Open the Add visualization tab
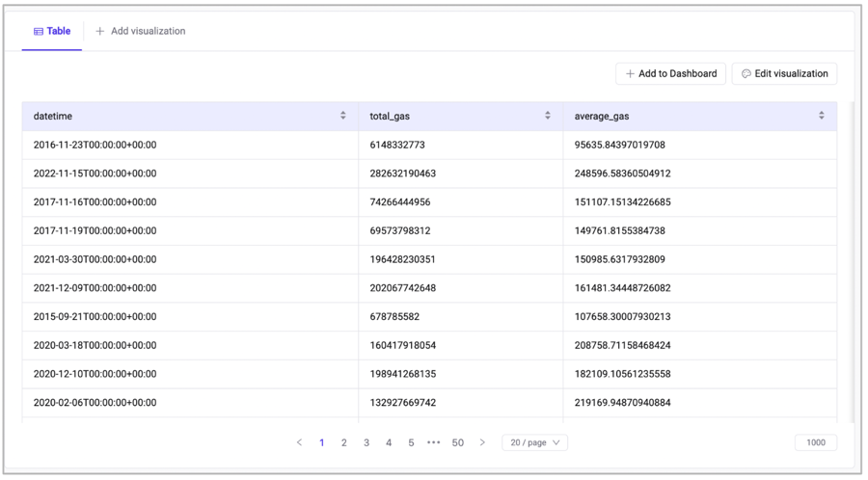Screen dimensions: 868x480 click(x=141, y=31)
